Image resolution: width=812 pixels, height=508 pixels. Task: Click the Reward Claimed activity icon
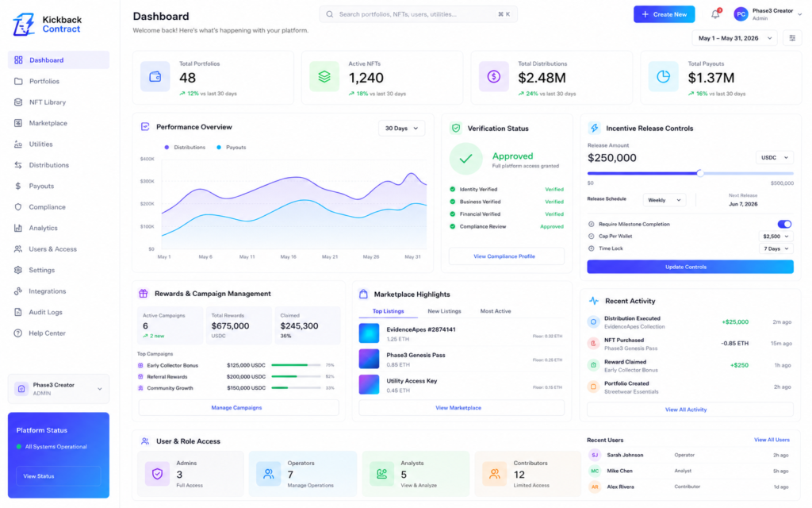point(593,365)
